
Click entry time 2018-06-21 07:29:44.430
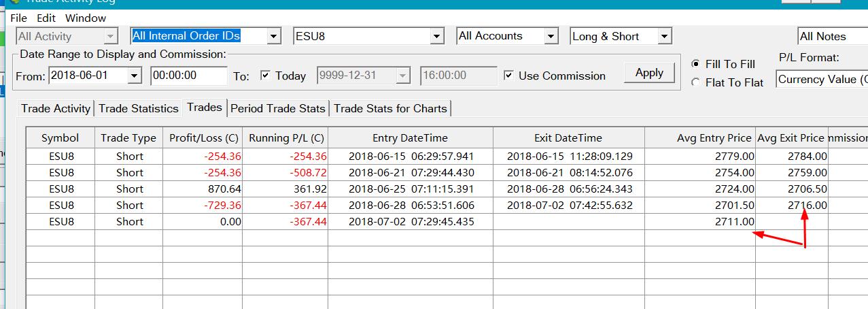(411, 173)
